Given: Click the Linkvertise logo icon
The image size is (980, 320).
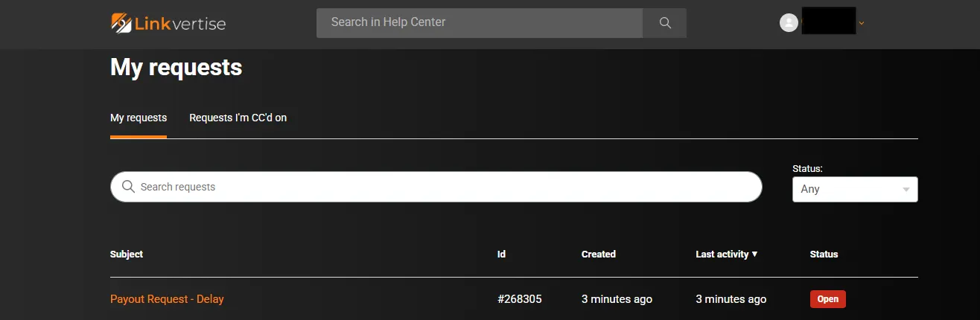Looking at the screenshot, I should [121, 23].
